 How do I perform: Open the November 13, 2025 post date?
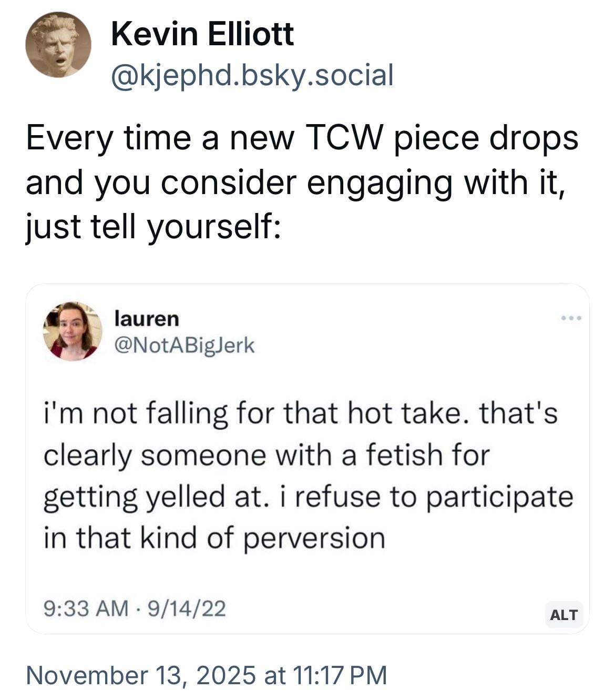coord(141,675)
